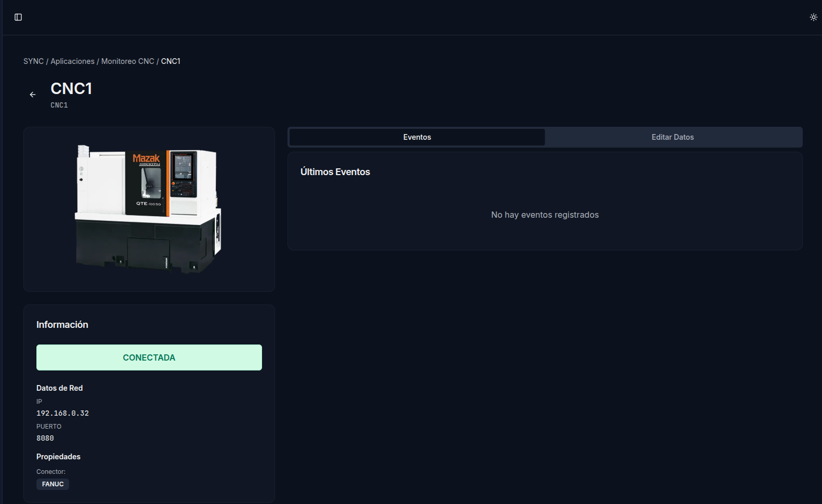Select the IP address 192.168.0.32
Viewport: 822px width, 504px height.
coord(62,413)
